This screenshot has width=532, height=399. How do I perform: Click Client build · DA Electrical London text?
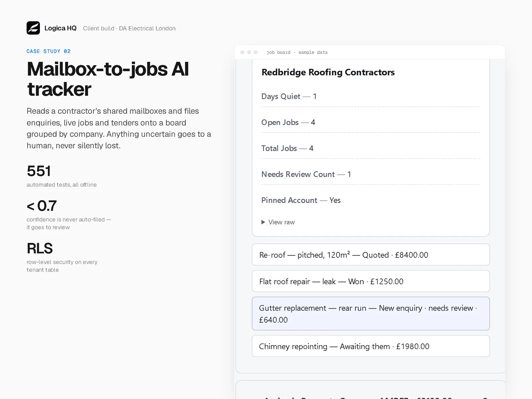click(129, 28)
